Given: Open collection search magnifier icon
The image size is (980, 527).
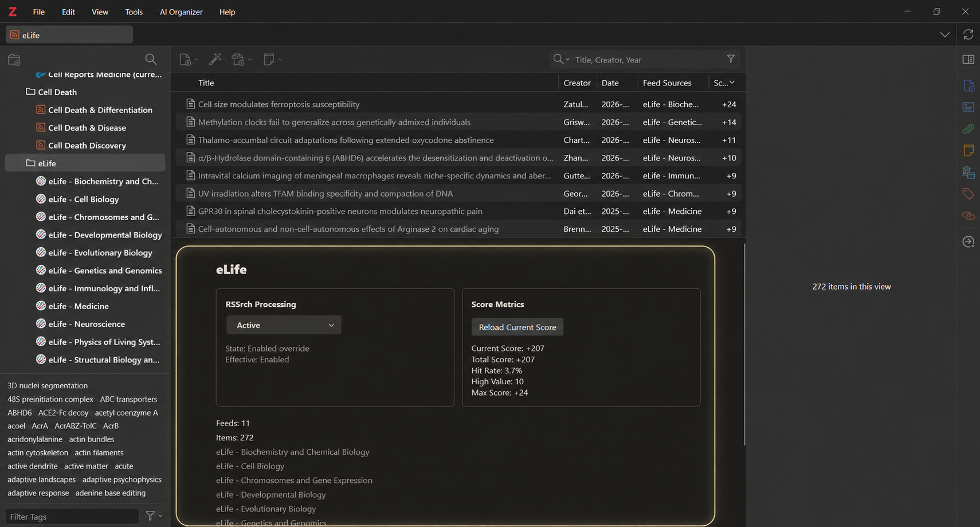Looking at the screenshot, I should (151, 59).
